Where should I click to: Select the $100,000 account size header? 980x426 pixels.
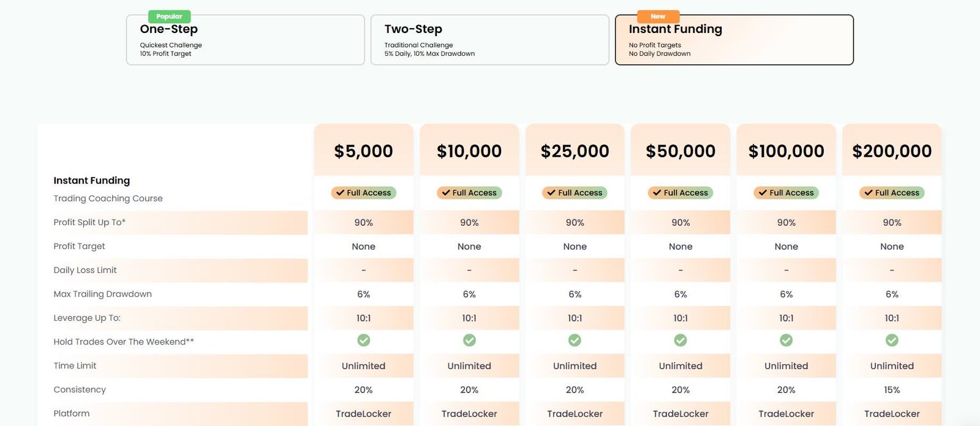(x=786, y=150)
